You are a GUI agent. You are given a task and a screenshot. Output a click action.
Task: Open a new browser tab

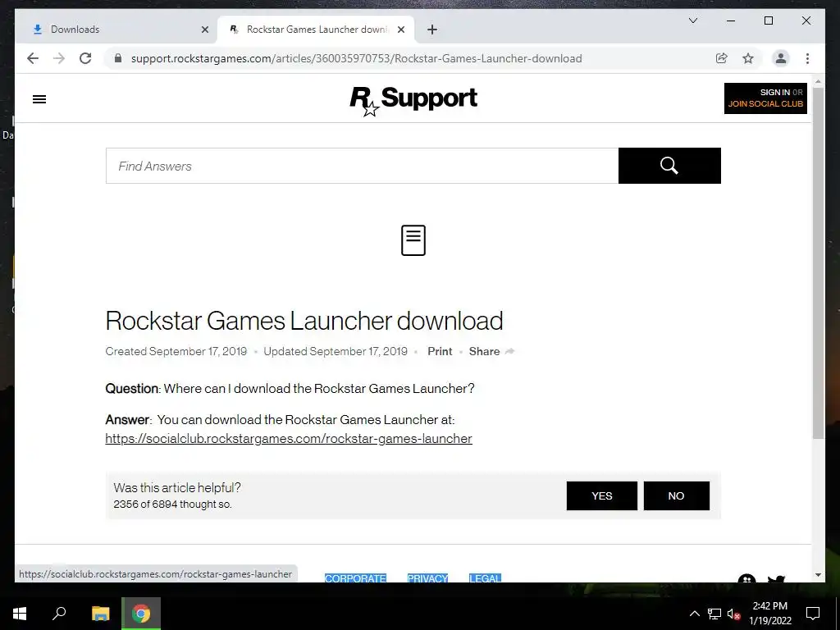[432, 30]
